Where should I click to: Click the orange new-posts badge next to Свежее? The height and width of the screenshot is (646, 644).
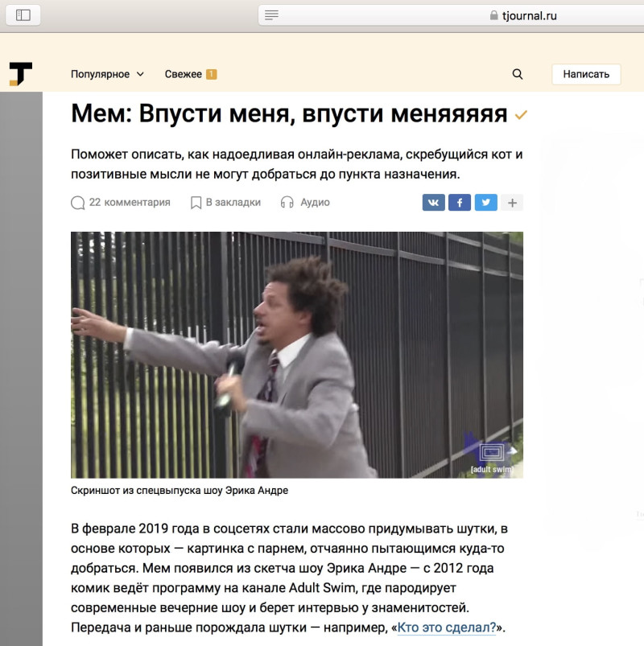click(x=212, y=74)
